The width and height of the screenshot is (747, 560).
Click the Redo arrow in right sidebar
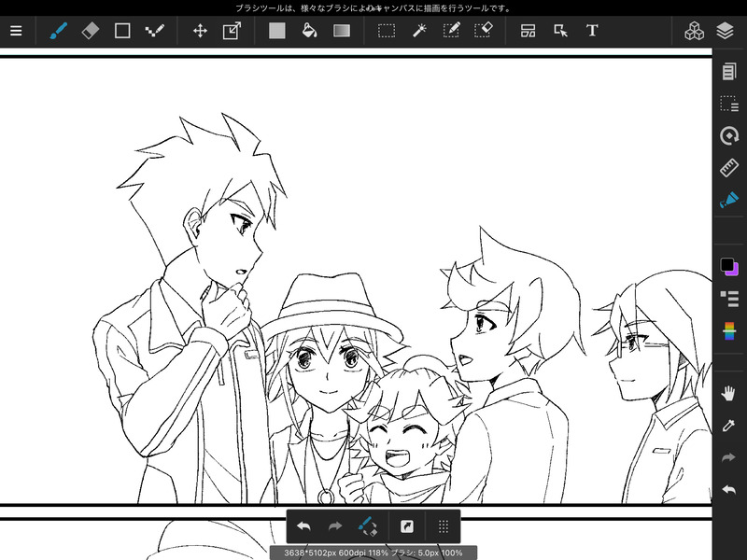click(x=729, y=457)
